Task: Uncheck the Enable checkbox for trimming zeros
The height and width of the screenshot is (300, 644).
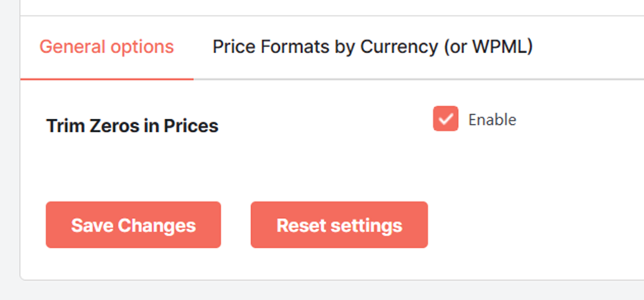Action: click(446, 119)
